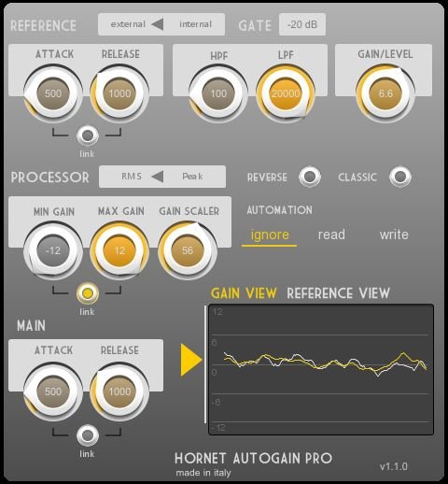This screenshot has height=484, width=448.
Task: Toggle the Min/Max Gain link button
Action: pos(88,293)
